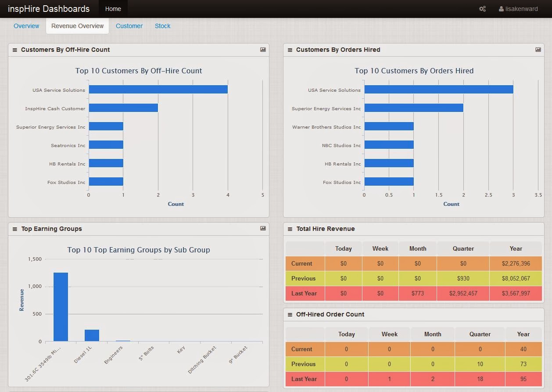Click the Quarter column header in Total Hire Revenue
The height and width of the screenshot is (392, 552).
point(463,248)
